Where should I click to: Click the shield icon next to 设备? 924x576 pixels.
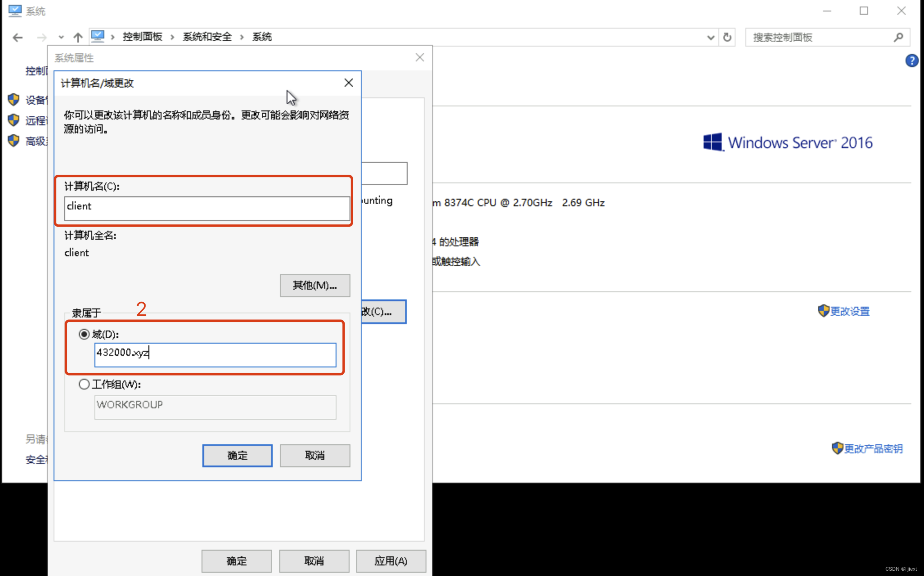13,99
